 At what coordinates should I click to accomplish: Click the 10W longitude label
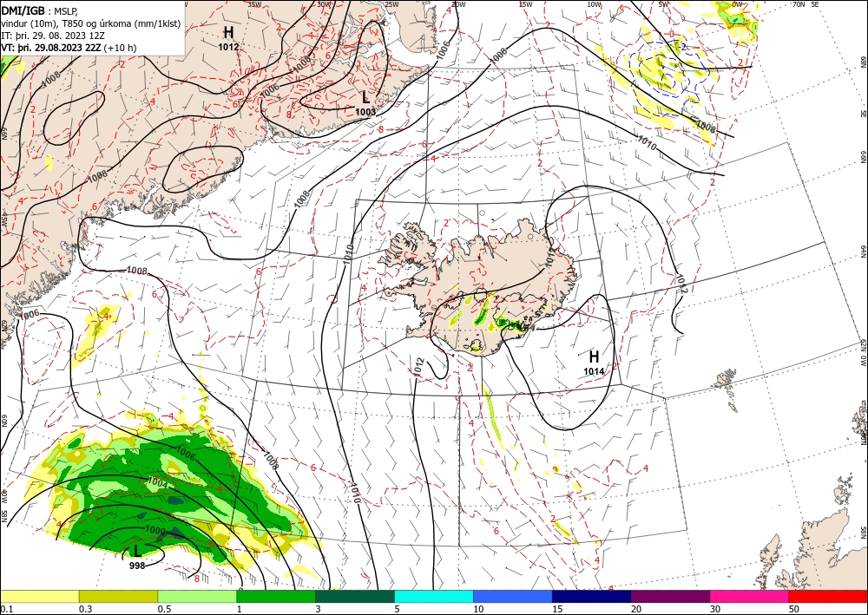point(594,4)
